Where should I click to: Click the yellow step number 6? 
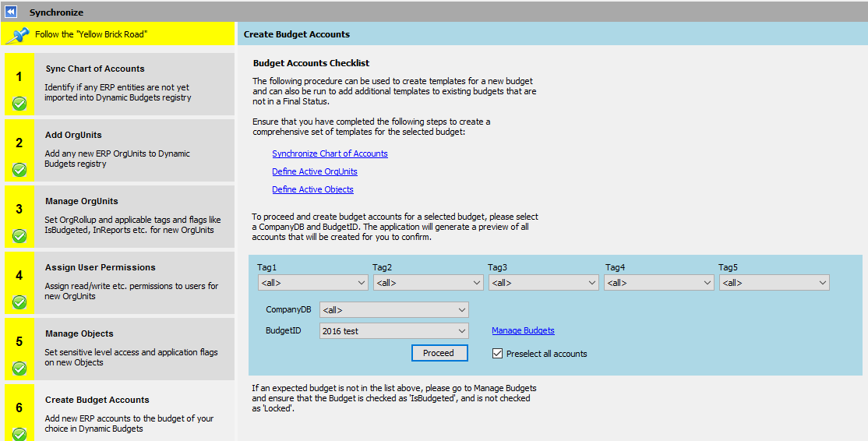click(x=19, y=407)
